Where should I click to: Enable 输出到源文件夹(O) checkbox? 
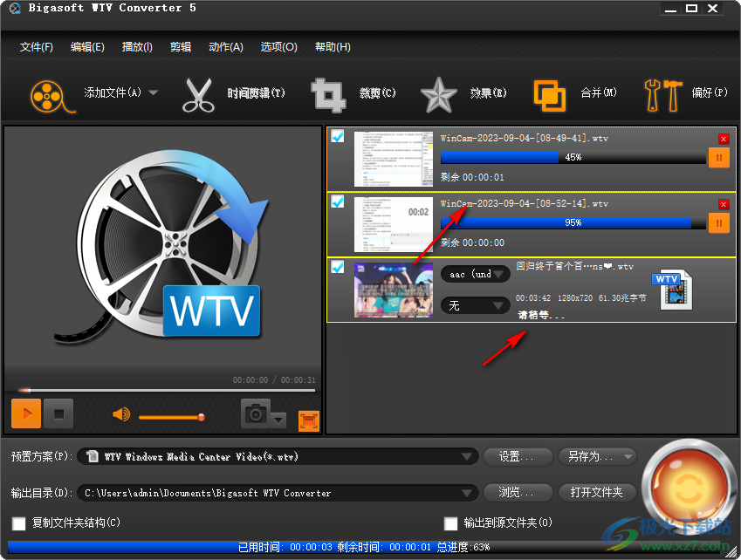click(x=451, y=523)
